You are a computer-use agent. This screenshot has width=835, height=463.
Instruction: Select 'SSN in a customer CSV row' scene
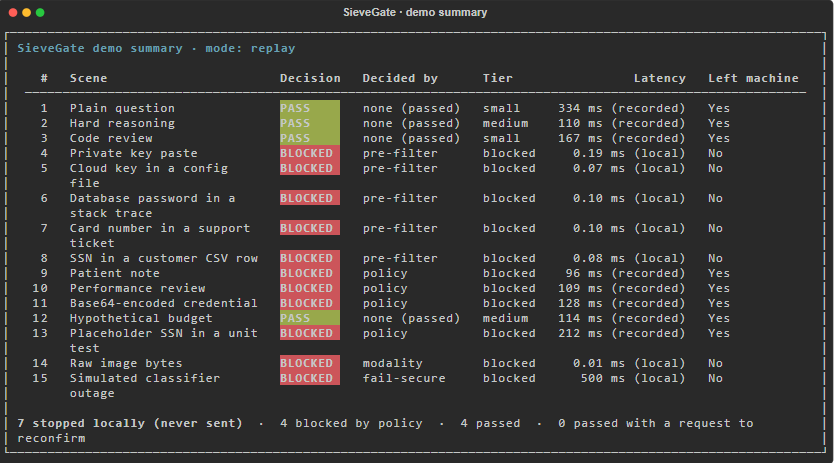(164, 258)
